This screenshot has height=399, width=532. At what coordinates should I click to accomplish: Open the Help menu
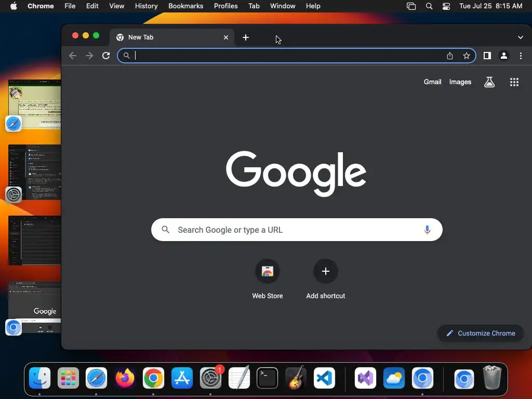313,6
